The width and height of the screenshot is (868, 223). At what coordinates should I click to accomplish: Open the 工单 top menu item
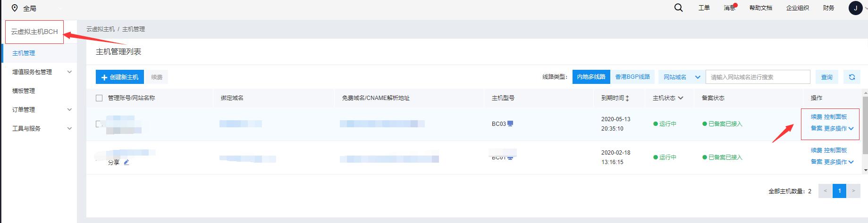pos(704,8)
